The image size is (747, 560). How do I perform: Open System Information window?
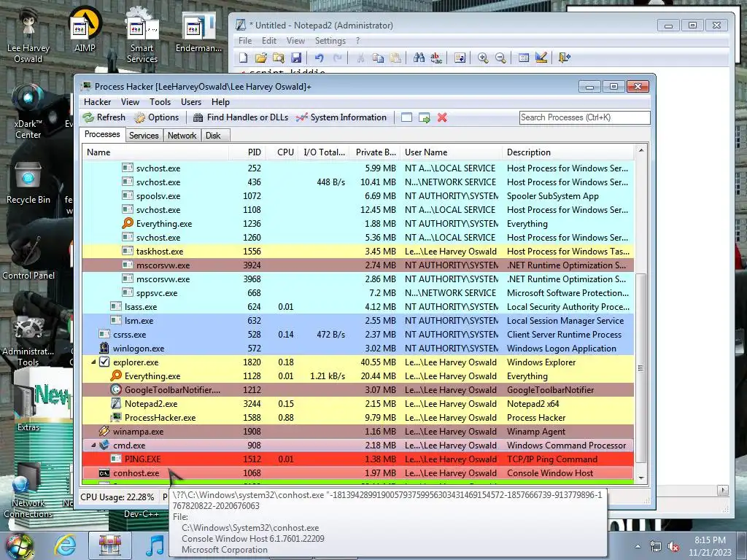(x=341, y=117)
